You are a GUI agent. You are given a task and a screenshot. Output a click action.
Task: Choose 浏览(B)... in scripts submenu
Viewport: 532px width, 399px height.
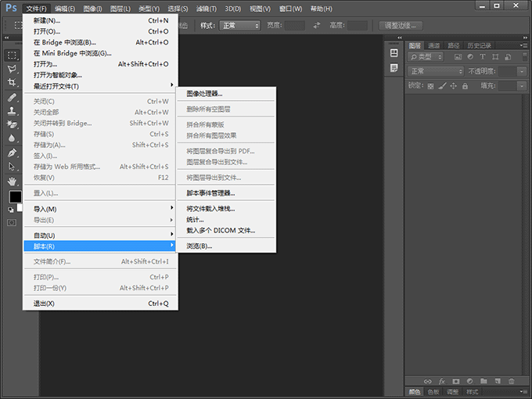(x=226, y=246)
